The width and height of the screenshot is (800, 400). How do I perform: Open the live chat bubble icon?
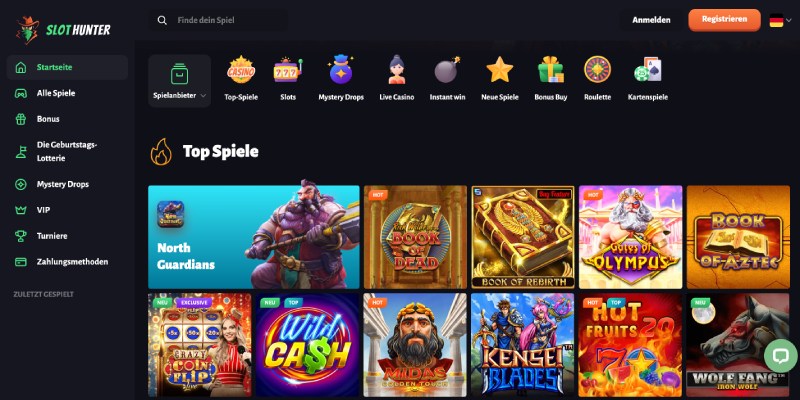[781, 356]
